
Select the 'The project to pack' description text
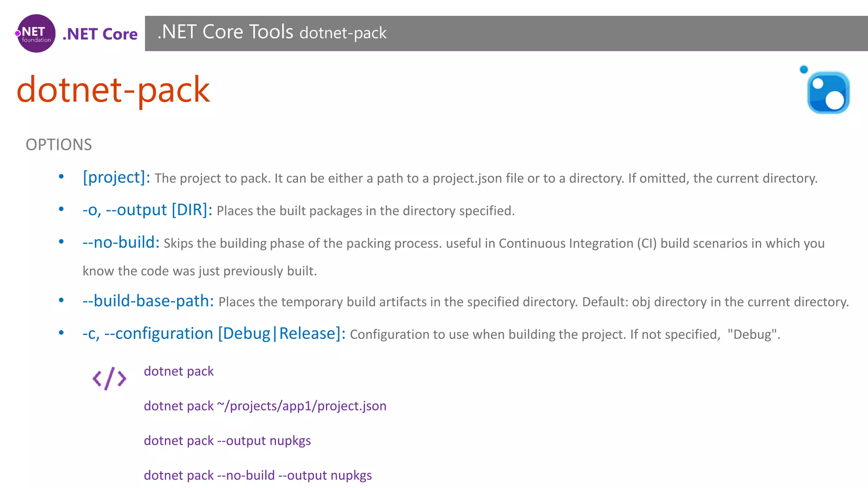(x=486, y=178)
